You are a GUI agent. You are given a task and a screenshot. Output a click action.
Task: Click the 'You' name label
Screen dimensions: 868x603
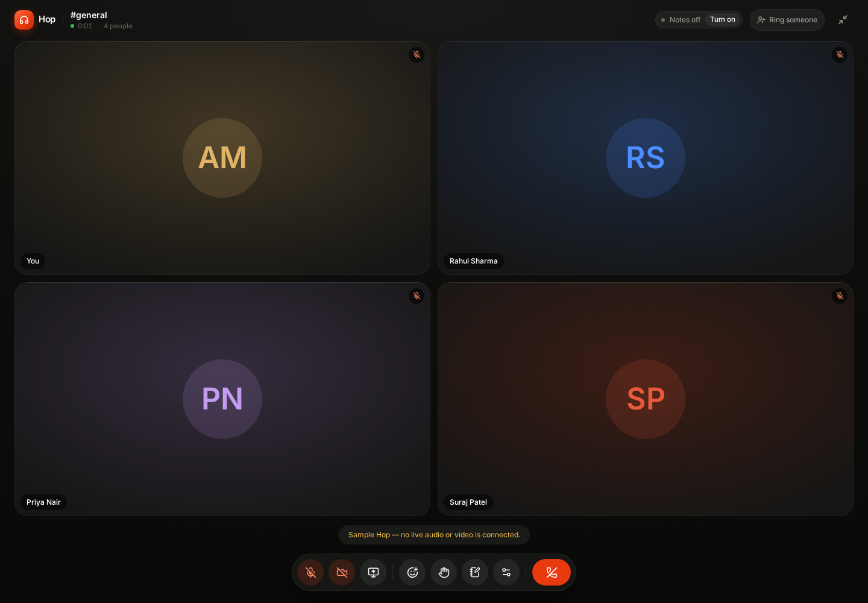click(33, 261)
